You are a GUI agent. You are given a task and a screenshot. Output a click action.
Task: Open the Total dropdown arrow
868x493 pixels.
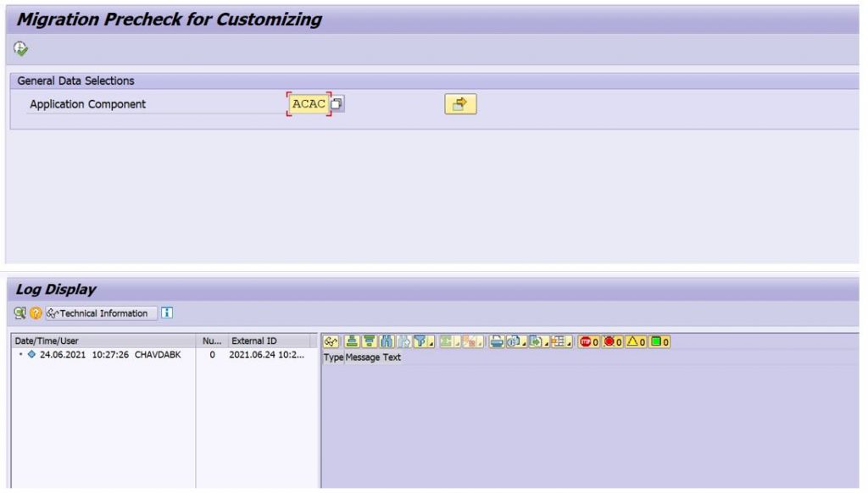click(x=457, y=343)
